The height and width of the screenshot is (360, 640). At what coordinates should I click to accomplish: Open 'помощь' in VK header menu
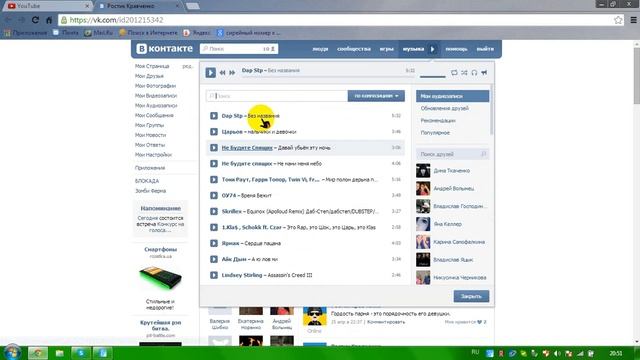tap(456, 49)
